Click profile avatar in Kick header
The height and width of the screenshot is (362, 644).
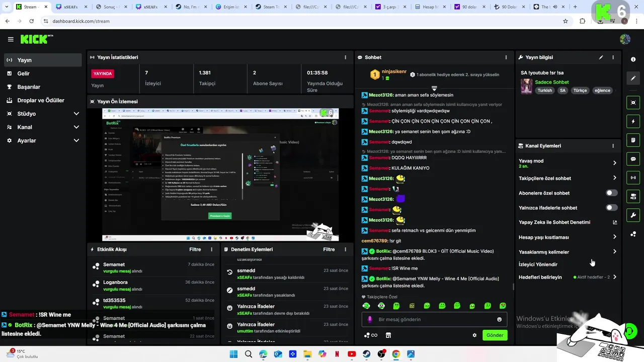coord(625,39)
